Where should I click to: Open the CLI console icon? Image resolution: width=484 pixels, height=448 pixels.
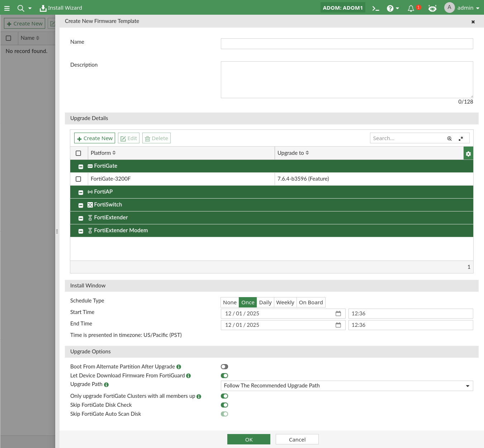tap(375, 8)
